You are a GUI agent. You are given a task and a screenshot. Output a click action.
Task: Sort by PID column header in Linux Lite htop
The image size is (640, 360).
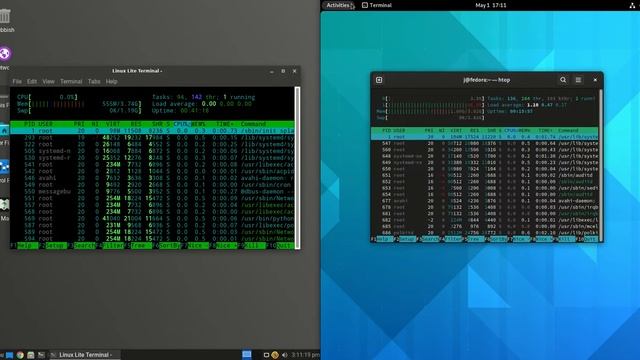[x=29, y=124]
